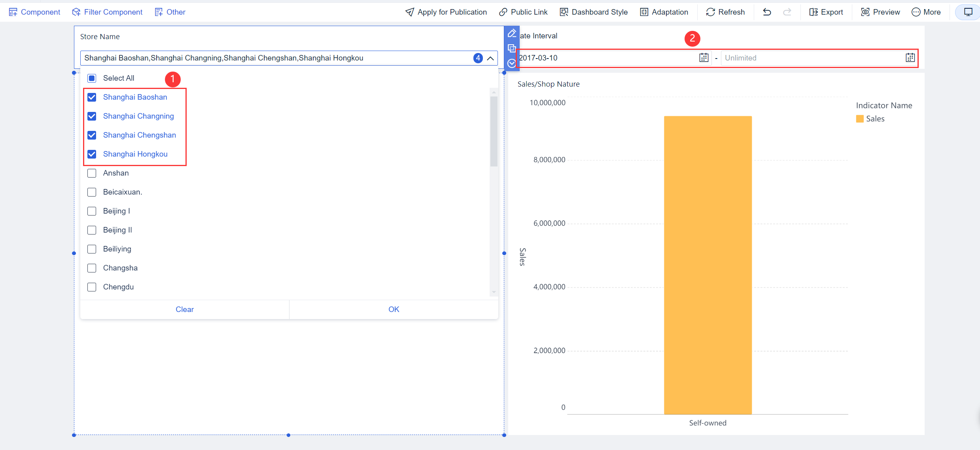
Task: Uncheck the Select All checkbox
Action: [92, 78]
